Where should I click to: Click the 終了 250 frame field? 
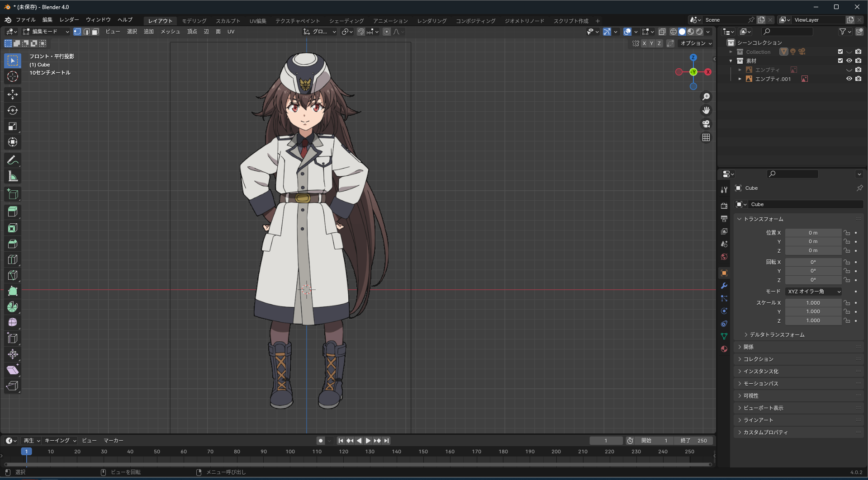693,441
